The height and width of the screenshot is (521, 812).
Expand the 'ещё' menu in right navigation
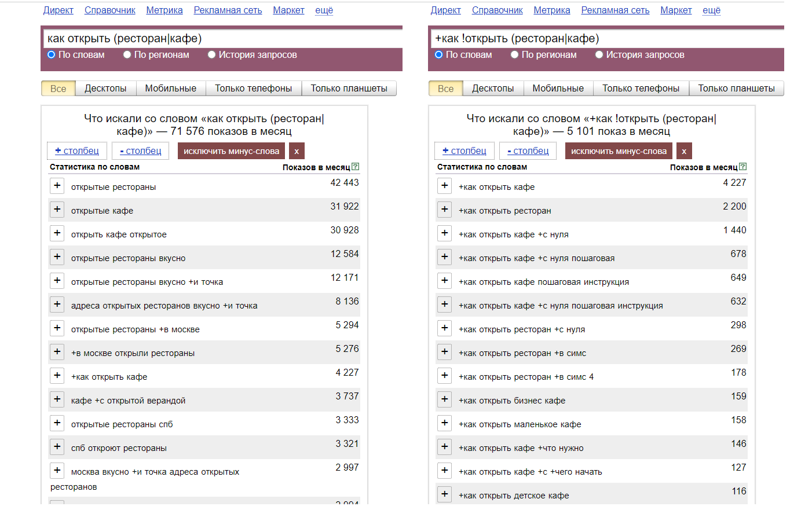pyautogui.click(x=712, y=10)
